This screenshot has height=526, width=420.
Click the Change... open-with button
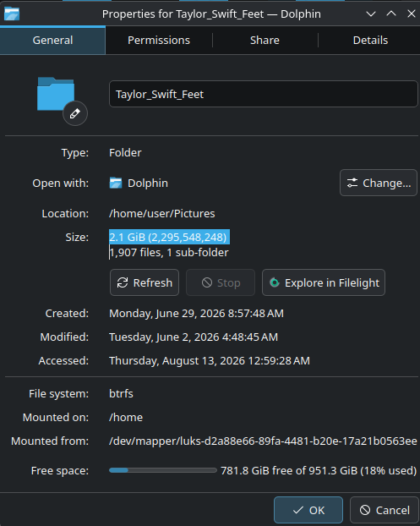pyautogui.click(x=379, y=183)
